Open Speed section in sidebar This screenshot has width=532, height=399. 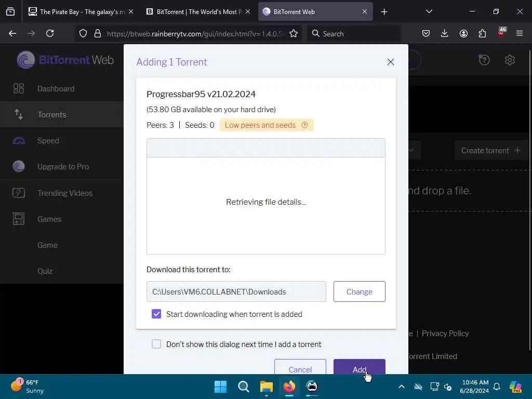coord(48,140)
